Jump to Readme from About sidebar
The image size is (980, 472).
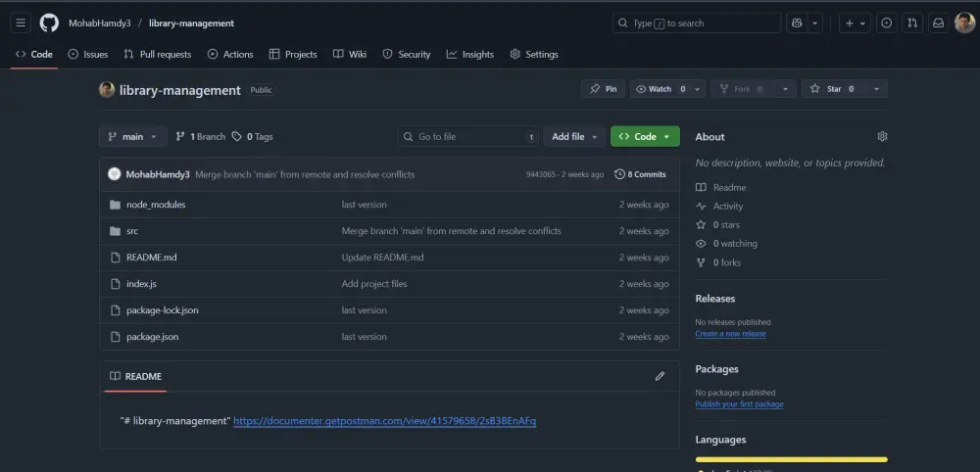click(x=720, y=187)
